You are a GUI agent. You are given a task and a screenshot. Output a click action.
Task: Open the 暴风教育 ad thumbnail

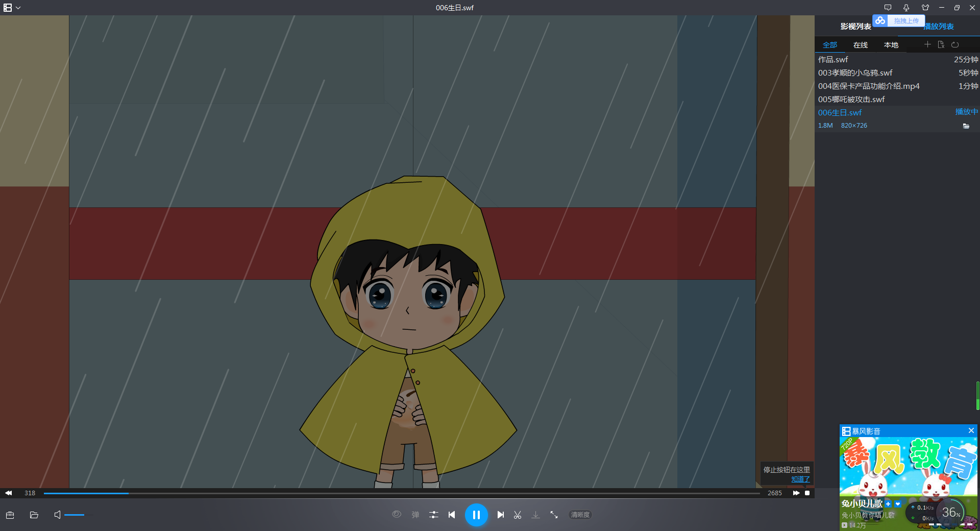[909, 467]
